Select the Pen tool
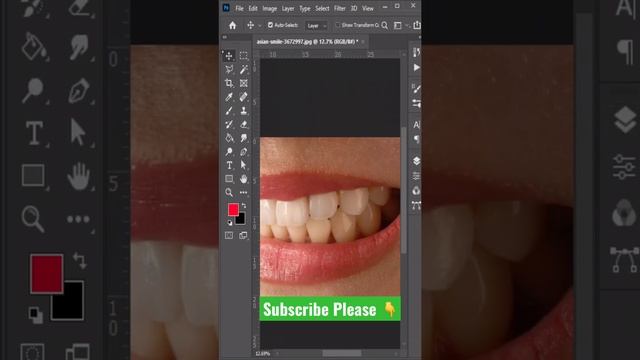The image size is (640, 360). point(244,152)
